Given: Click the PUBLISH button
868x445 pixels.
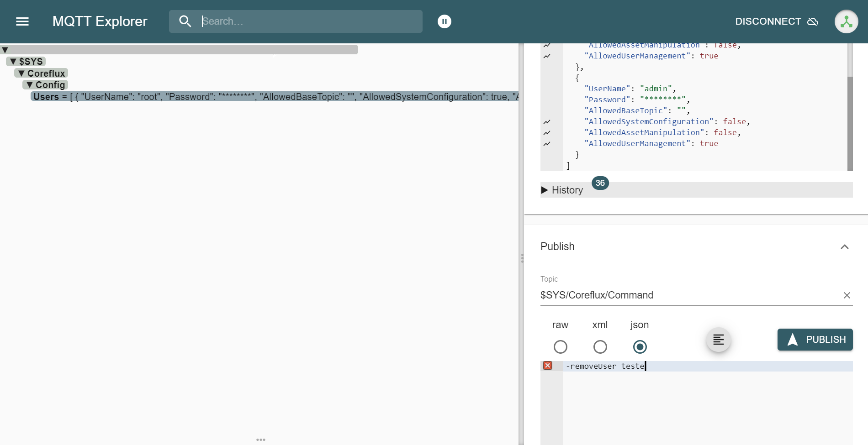Looking at the screenshot, I should [x=815, y=340].
